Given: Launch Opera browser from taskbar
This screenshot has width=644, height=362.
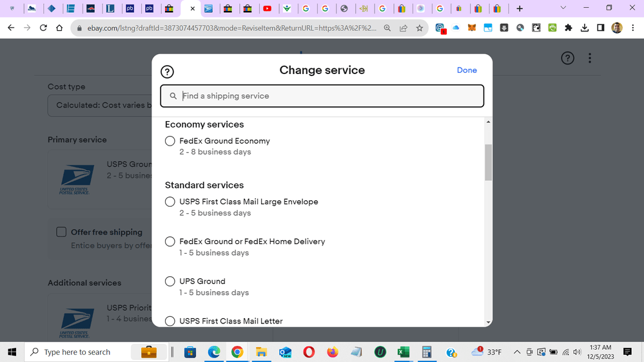Looking at the screenshot, I should pos(309,352).
